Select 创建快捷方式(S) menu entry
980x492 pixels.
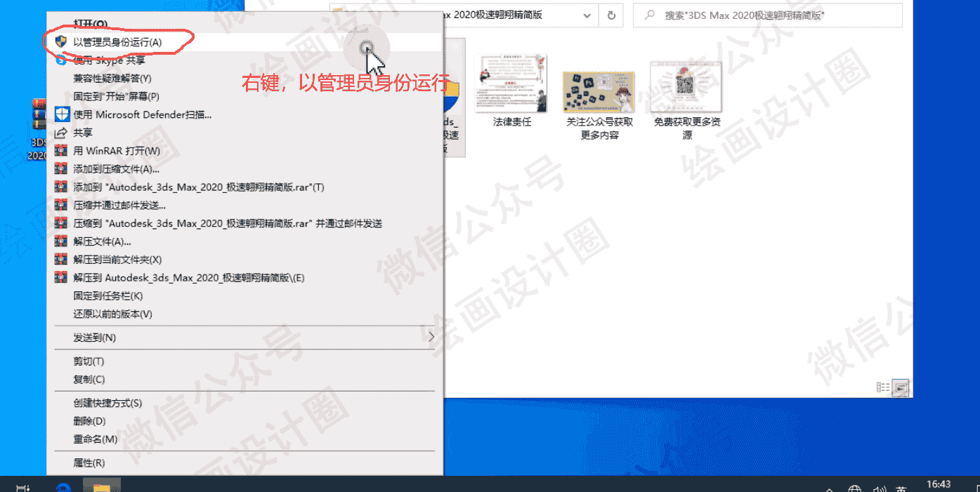[244, 404]
